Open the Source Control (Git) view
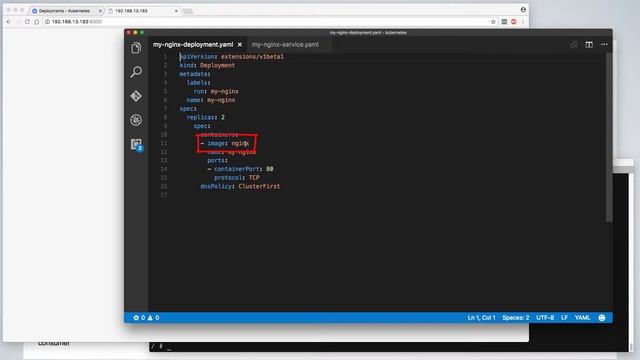 pyautogui.click(x=136, y=96)
